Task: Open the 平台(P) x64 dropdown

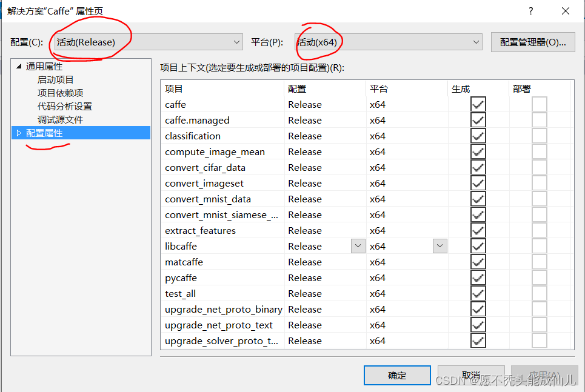Action: point(388,42)
